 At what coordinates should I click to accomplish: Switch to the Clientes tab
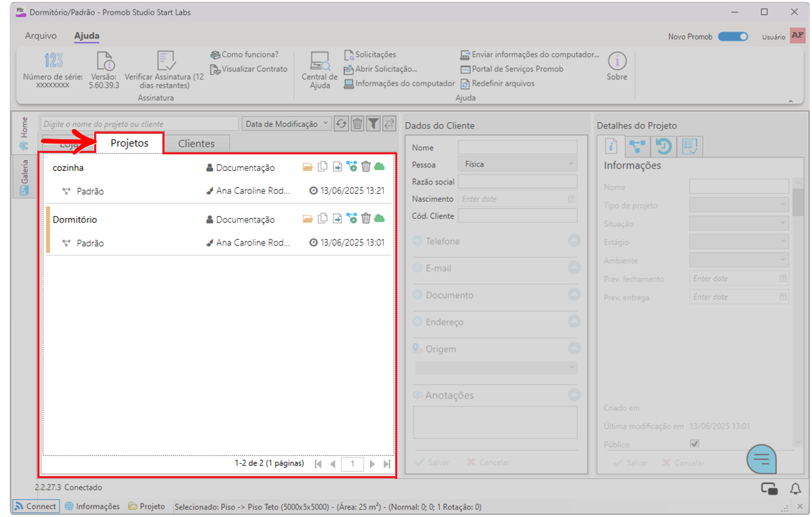[196, 144]
